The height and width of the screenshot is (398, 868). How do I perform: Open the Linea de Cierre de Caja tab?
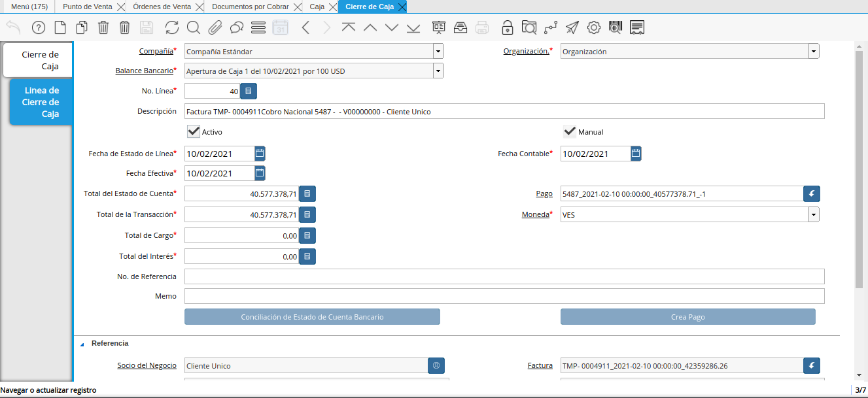(41, 103)
